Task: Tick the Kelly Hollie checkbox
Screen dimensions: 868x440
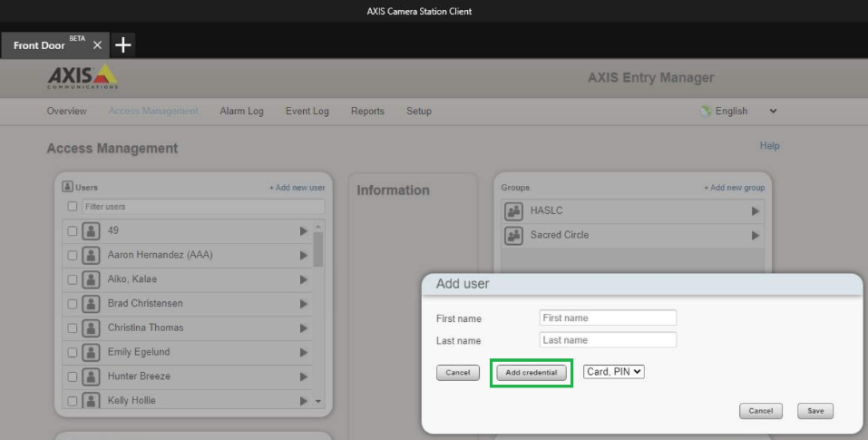Action: tap(72, 401)
